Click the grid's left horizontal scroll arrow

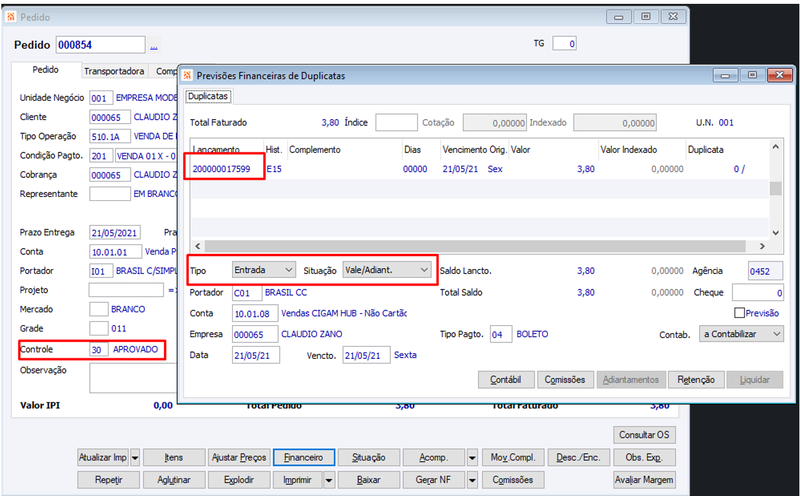point(198,246)
